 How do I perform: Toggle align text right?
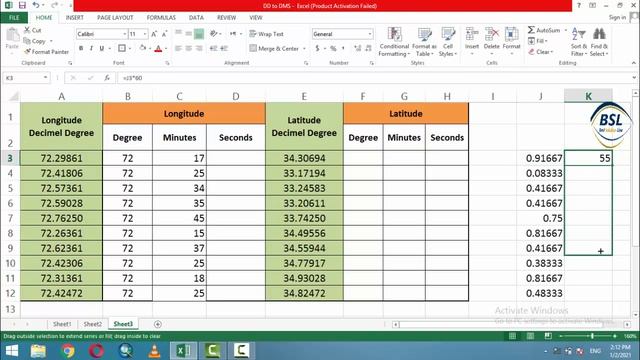click(199, 48)
